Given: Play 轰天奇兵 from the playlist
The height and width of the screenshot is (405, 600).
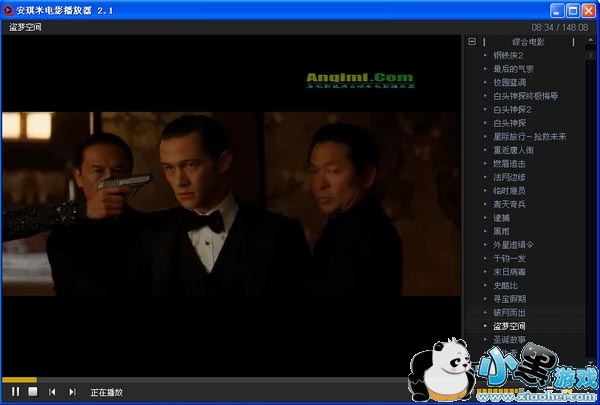Looking at the screenshot, I should point(509,204).
